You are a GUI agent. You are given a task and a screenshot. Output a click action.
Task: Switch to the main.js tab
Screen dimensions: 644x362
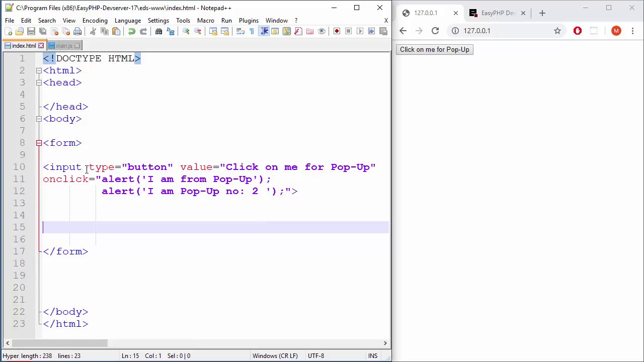[x=63, y=46]
